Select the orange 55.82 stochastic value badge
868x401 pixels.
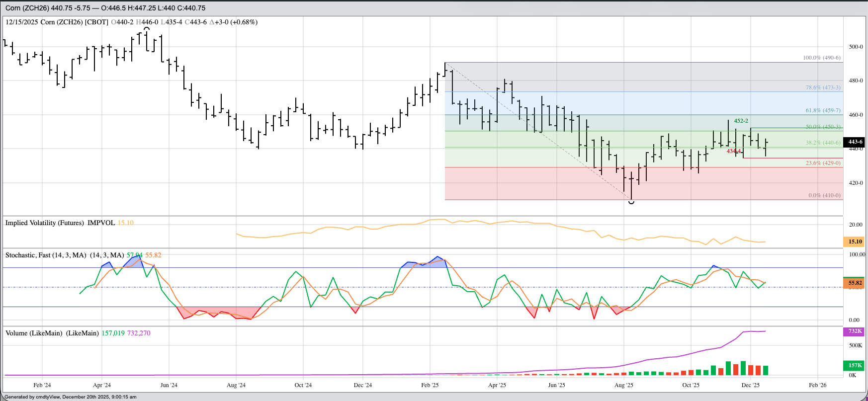855,283
